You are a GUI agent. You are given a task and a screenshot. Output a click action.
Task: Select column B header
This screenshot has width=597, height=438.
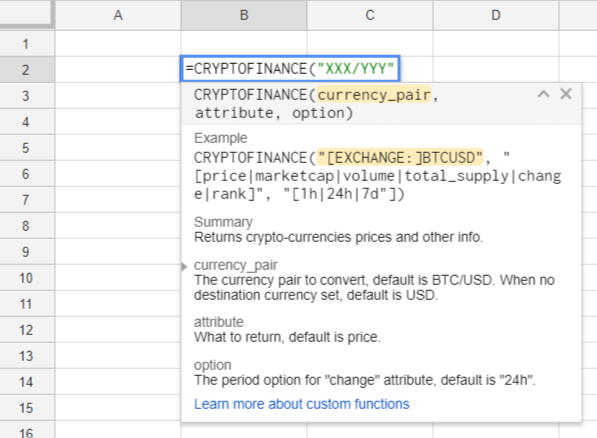pyautogui.click(x=244, y=15)
